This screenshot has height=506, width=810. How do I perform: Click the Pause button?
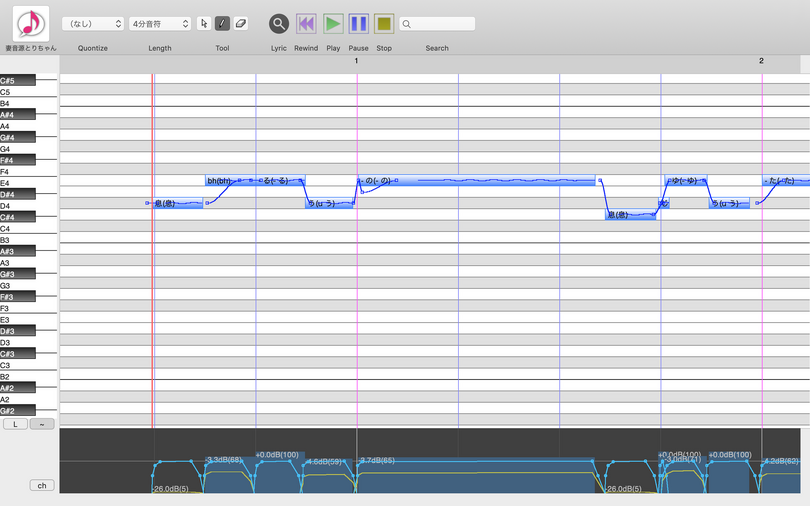359,24
